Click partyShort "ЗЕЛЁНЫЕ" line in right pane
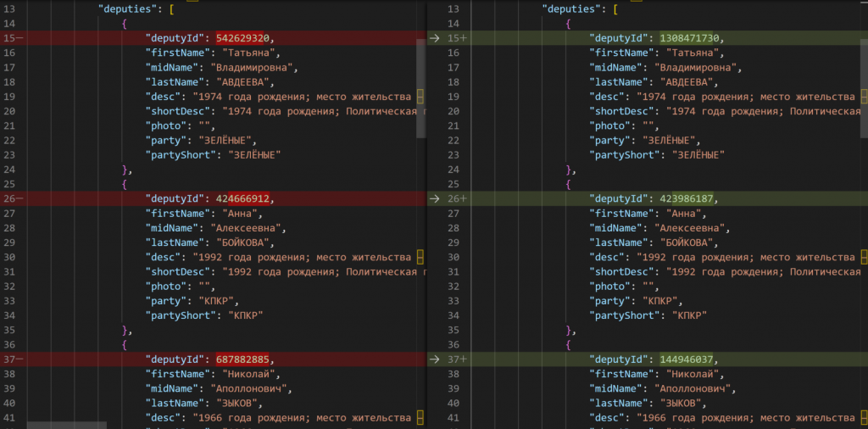 tap(657, 155)
